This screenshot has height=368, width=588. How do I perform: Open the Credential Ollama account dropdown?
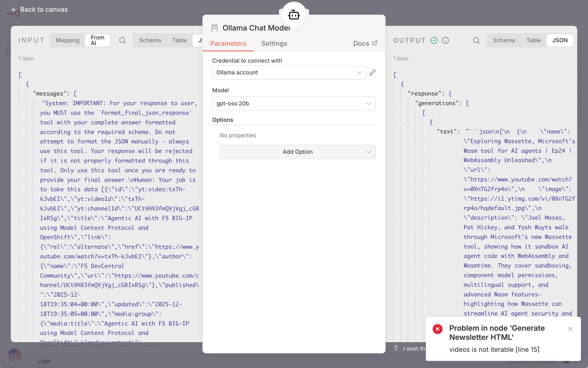[289, 72]
